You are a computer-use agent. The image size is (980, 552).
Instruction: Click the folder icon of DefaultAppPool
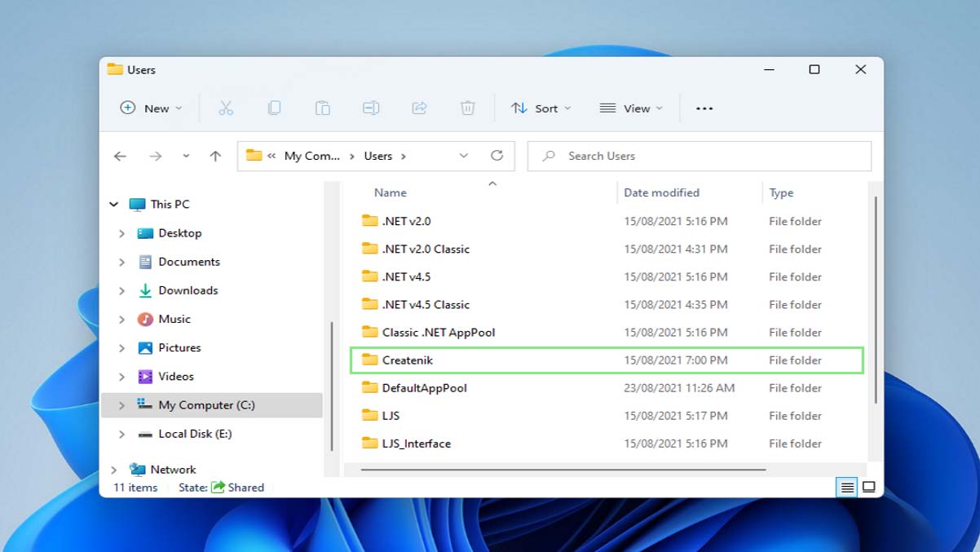[370, 388]
